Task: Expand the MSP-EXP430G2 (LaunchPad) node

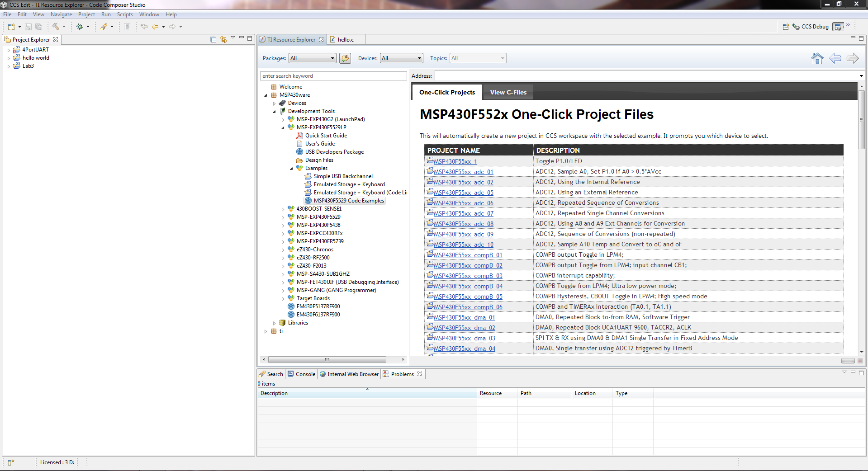Action: point(283,120)
